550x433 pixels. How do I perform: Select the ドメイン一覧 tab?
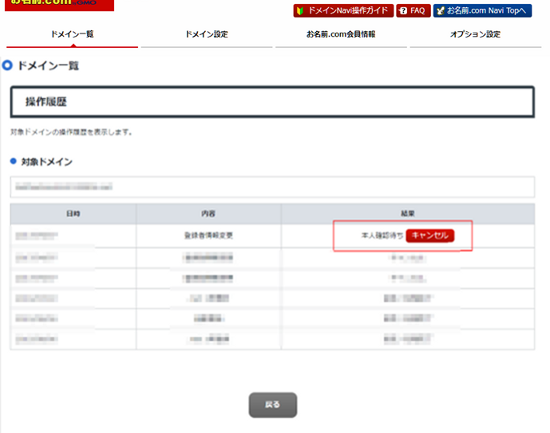72,35
